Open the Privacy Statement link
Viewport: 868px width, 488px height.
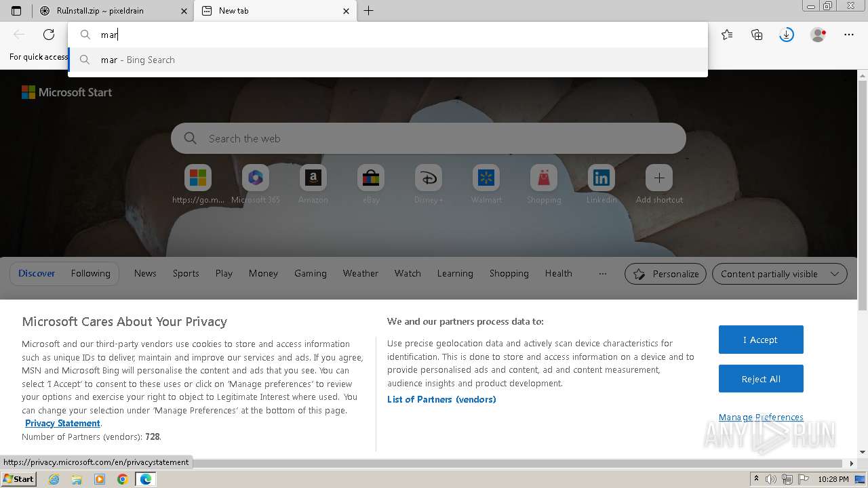pos(62,424)
